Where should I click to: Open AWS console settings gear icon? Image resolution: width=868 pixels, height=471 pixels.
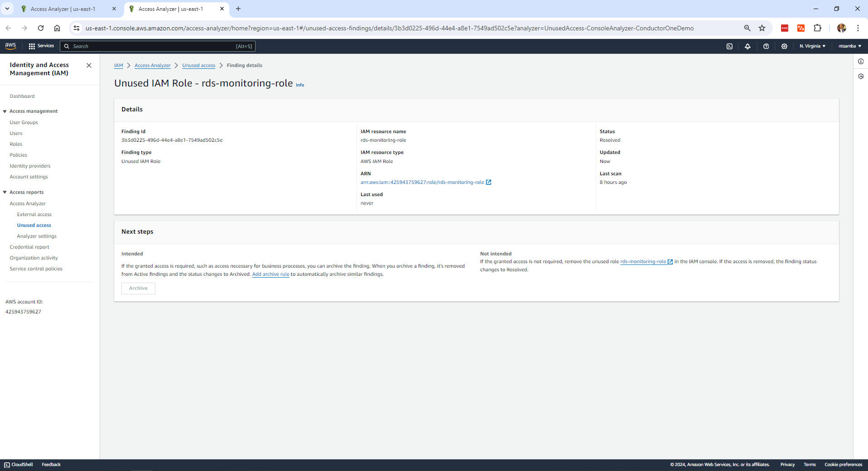tap(784, 46)
